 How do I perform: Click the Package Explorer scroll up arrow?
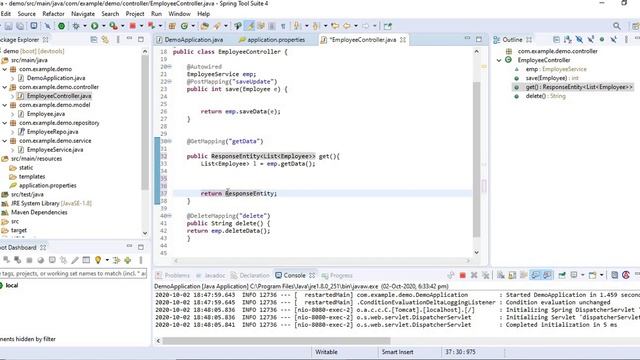point(145,51)
